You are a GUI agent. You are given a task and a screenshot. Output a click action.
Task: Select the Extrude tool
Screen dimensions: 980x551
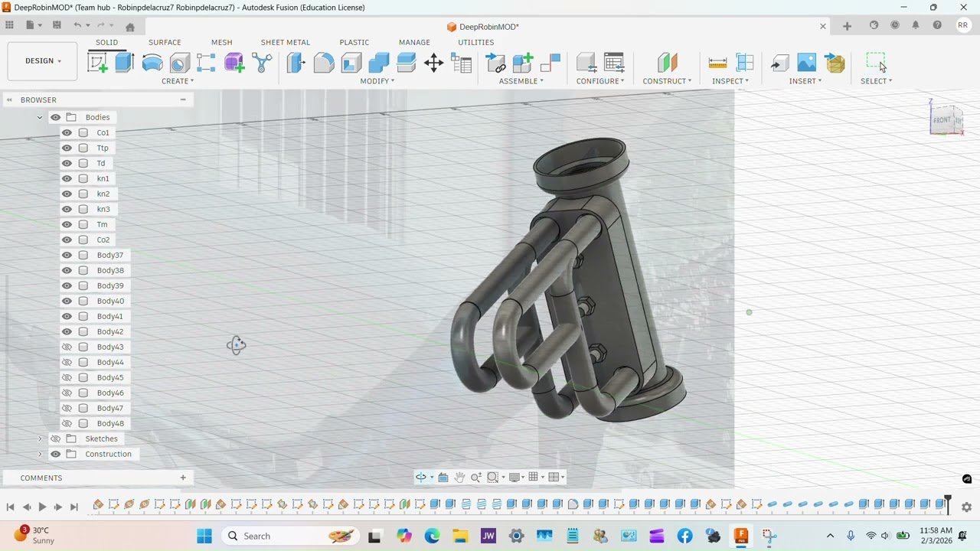tap(125, 63)
